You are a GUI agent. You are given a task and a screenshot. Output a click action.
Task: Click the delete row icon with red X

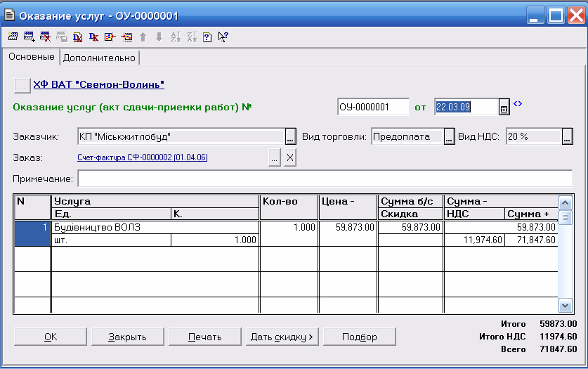45,37
